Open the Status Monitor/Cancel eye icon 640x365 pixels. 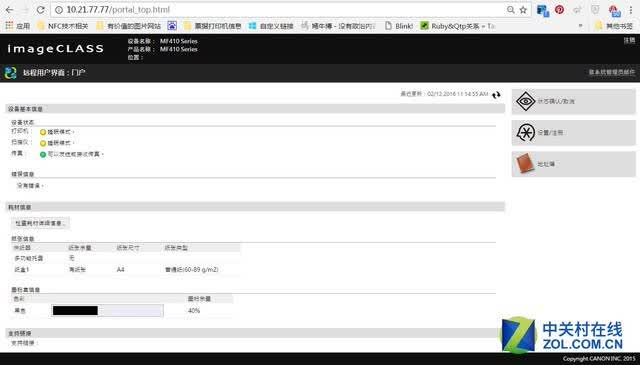coord(525,101)
